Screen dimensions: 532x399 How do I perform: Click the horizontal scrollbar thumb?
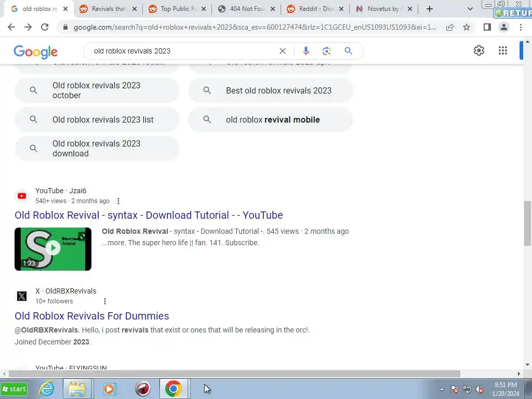click(x=234, y=374)
